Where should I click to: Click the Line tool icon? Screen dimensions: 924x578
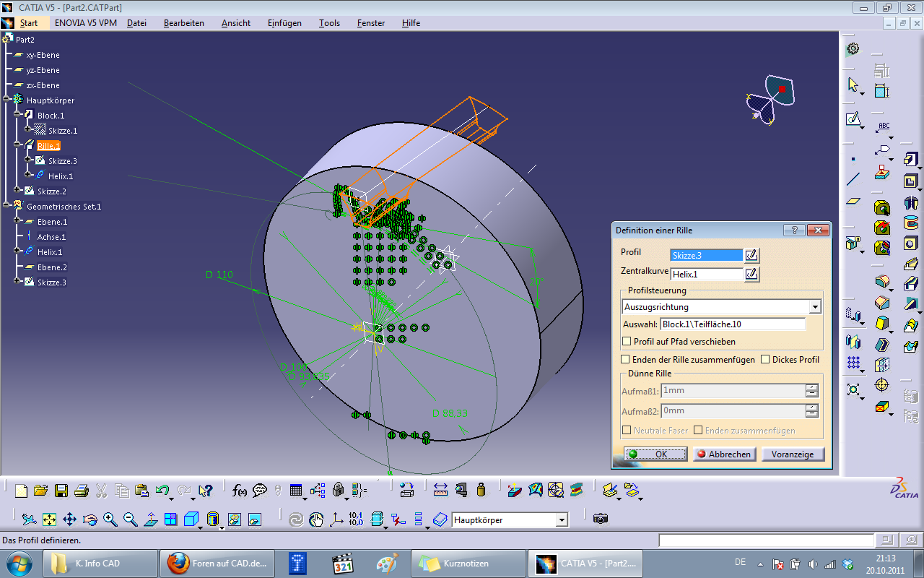click(854, 179)
